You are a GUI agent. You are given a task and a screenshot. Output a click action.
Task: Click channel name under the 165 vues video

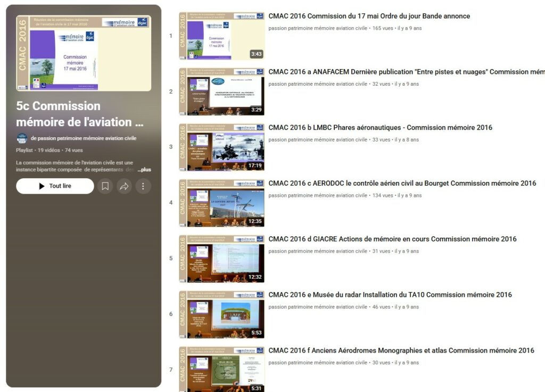tap(318, 28)
